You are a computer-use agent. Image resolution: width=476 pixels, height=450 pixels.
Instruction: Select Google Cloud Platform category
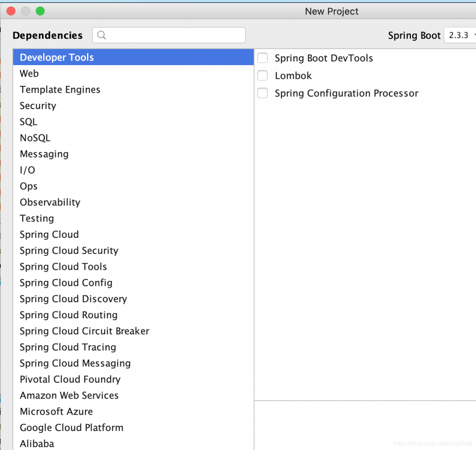134,428
